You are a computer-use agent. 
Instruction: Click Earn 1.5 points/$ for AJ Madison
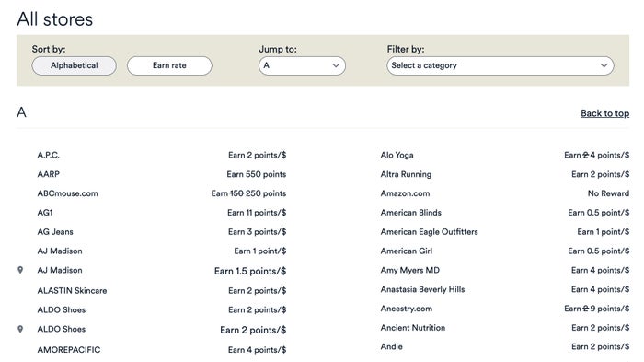coord(250,271)
